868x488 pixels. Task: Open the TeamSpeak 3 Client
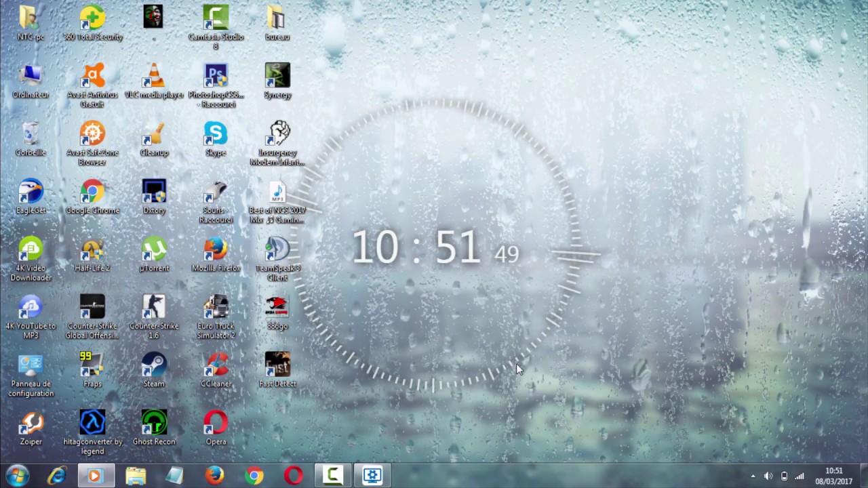point(277,249)
